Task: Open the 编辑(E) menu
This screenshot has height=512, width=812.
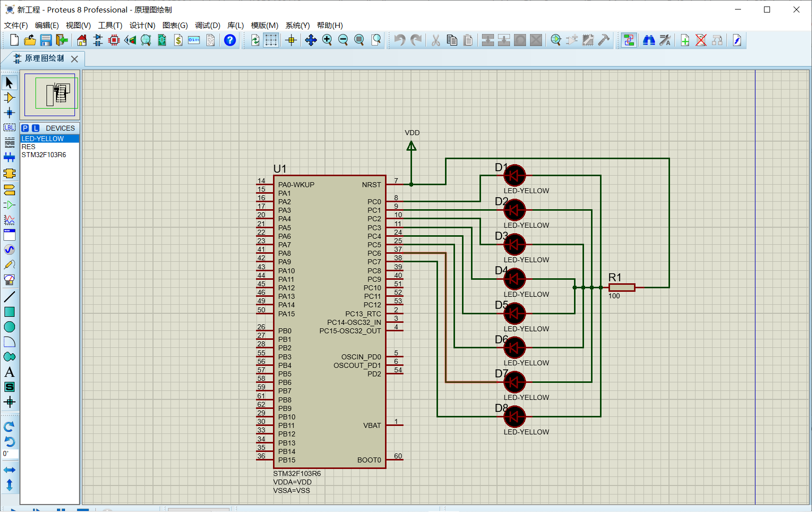Action: [x=47, y=26]
